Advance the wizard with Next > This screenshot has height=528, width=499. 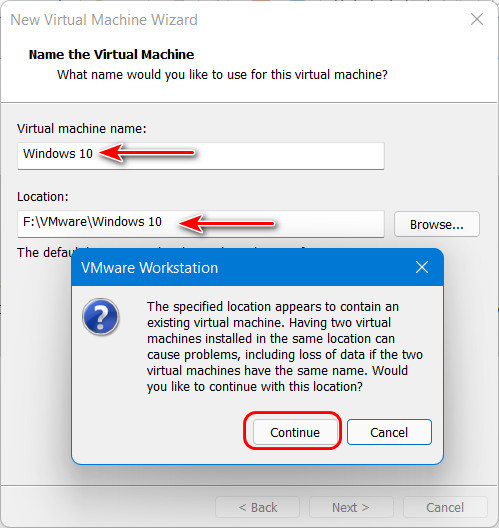351,507
